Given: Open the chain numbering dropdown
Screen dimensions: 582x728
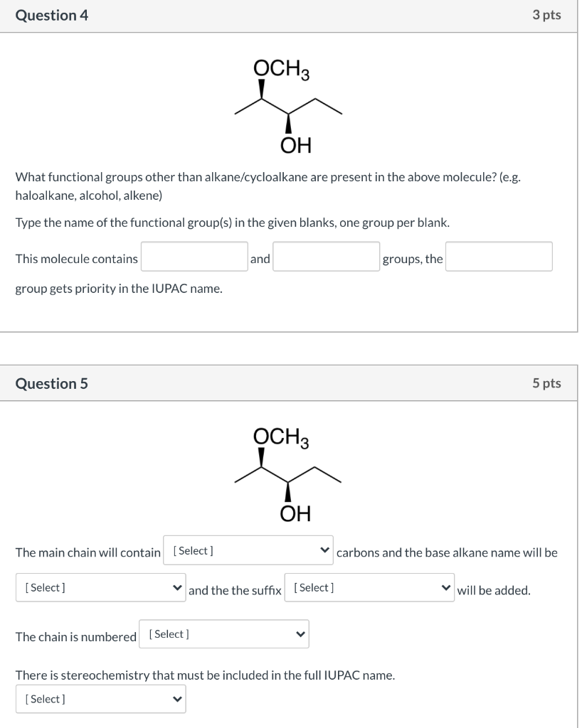Looking at the screenshot, I should point(223,633).
